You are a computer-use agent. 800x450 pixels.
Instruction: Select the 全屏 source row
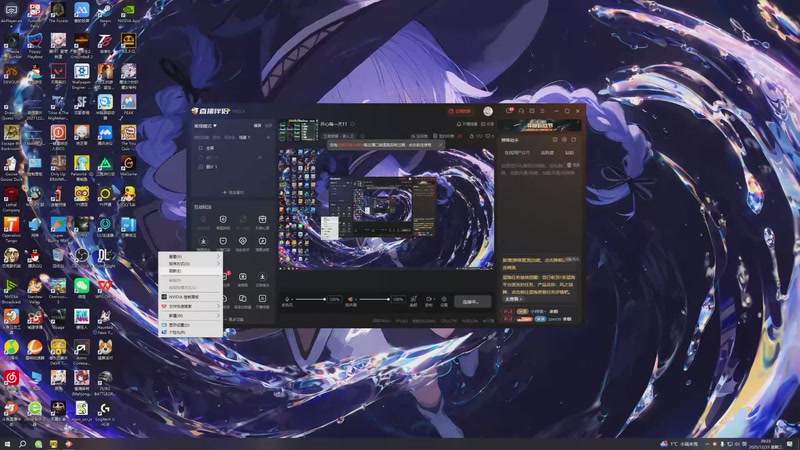pyautogui.click(x=233, y=148)
